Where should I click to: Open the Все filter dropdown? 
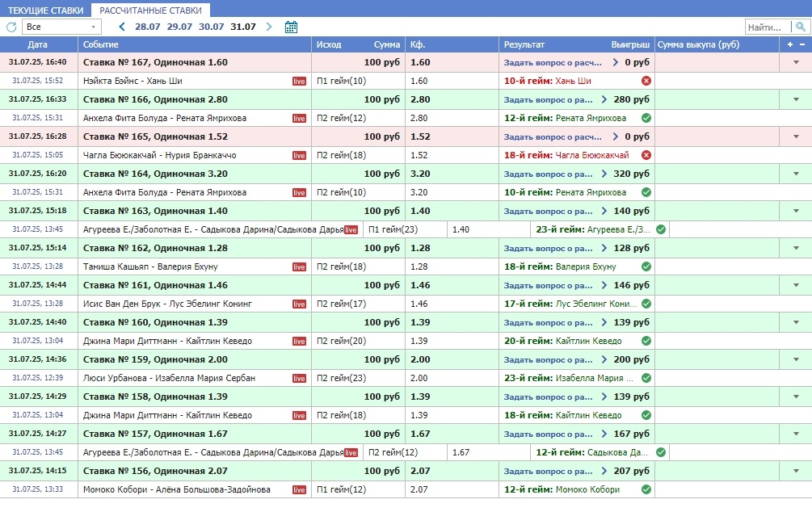pyautogui.click(x=63, y=27)
